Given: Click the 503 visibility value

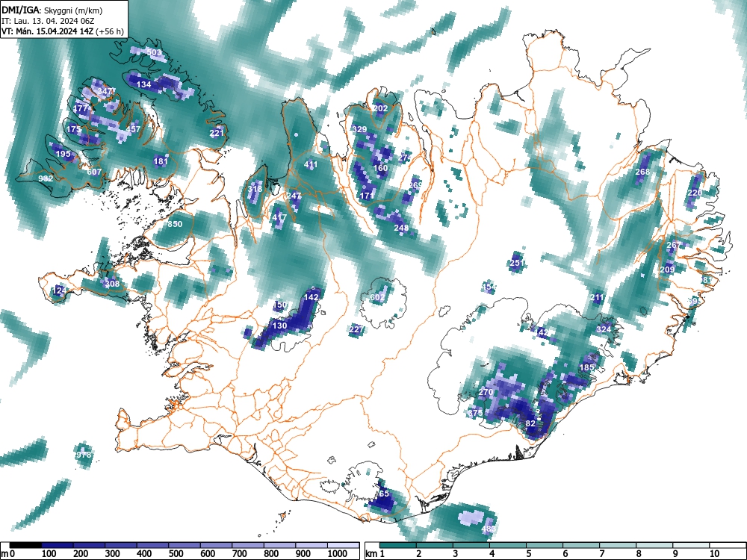Looking at the screenshot, I should point(155,52).
